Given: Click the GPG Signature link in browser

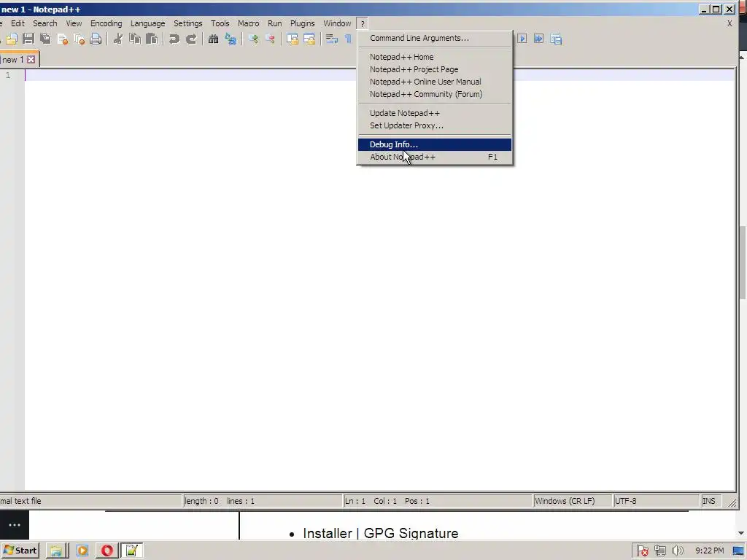Looking at the screenshot, I should point(411,533).
